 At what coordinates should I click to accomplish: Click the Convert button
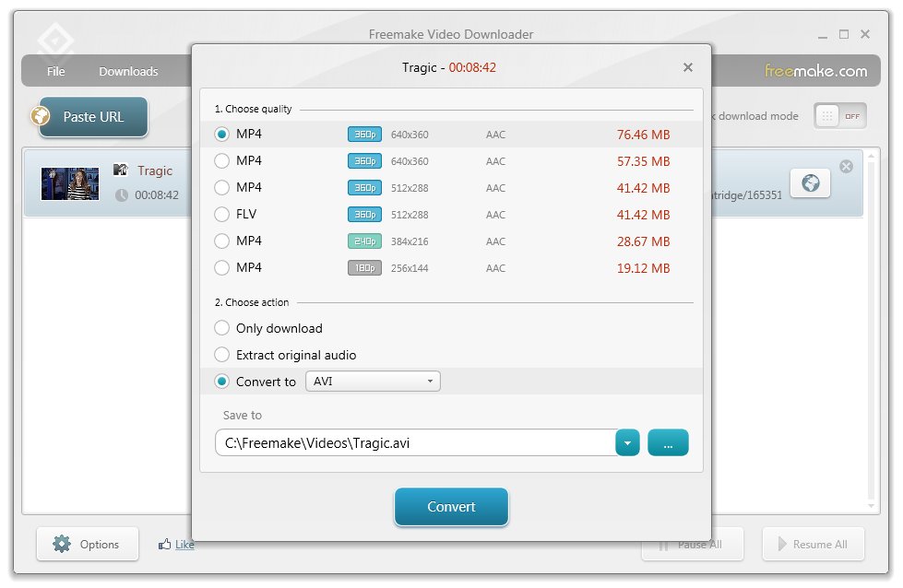[452, 506]
